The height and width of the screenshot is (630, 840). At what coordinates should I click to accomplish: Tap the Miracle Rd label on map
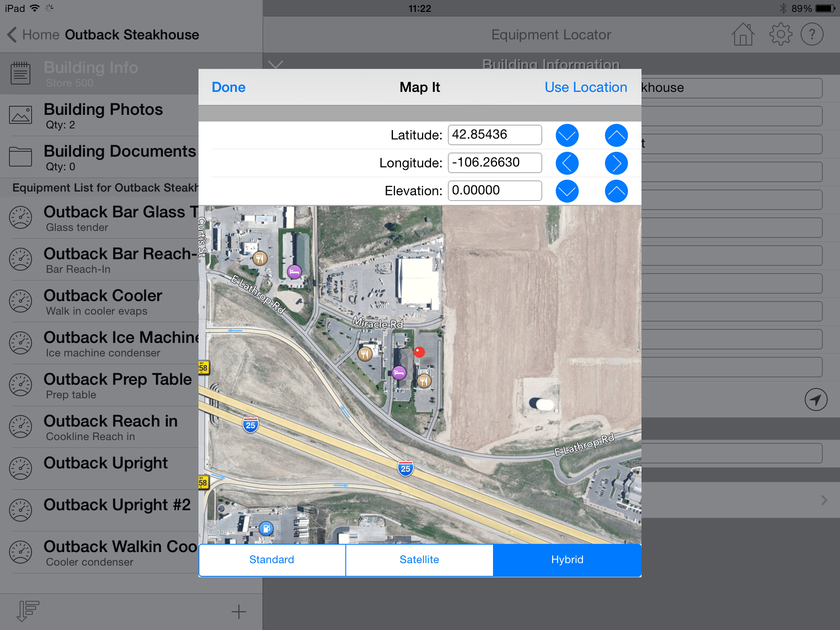(378, 323)
